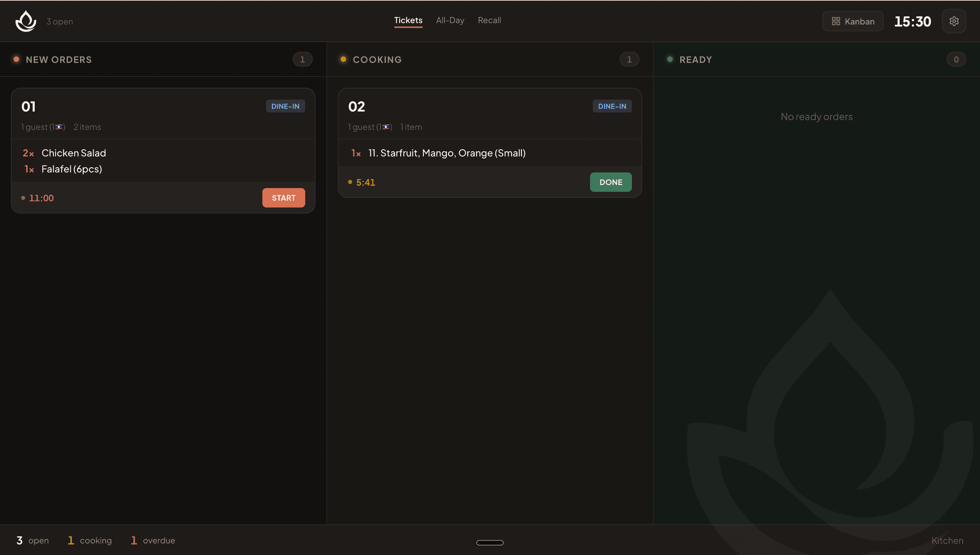Click the '1 cooking' footer stat
Screen dimensions: 980x555
coord(89,540)
